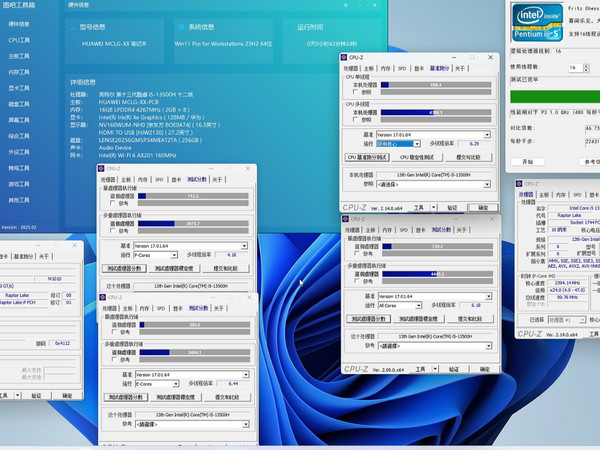Tick multi-thread reference checkbox in E-Cores CPU-Z window

click(x=114, y=359)
